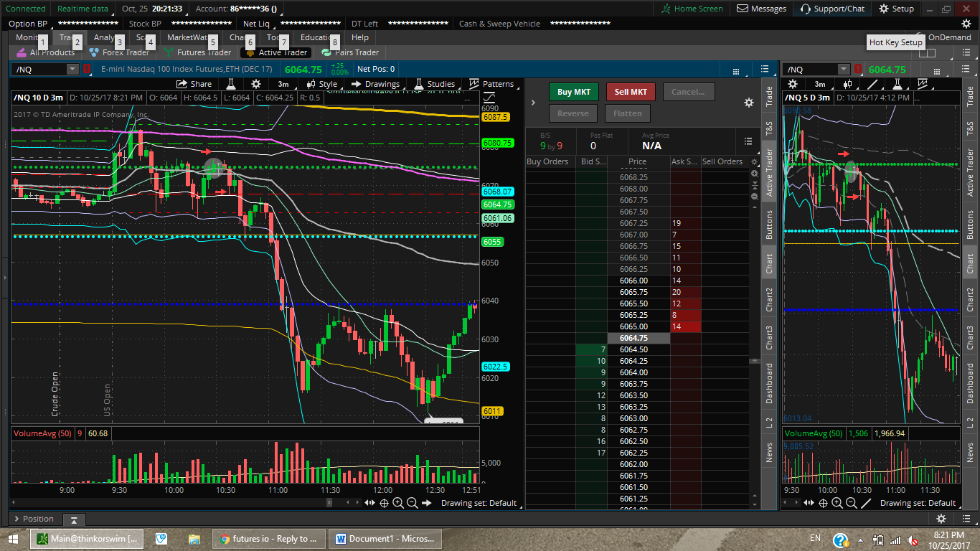The image size is (980, 551).
Task: Expand the arrow left of Buy MKT
Action: pos(533,103)
